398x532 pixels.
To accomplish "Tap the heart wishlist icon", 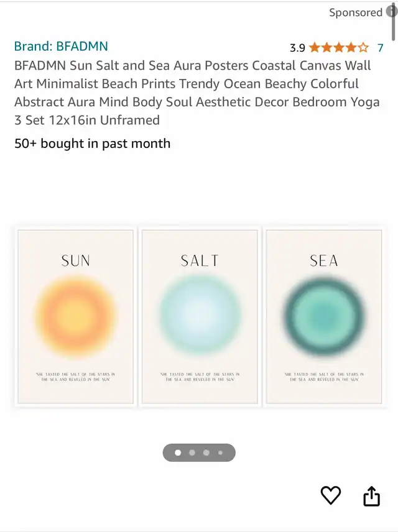I will pos(330,495).
